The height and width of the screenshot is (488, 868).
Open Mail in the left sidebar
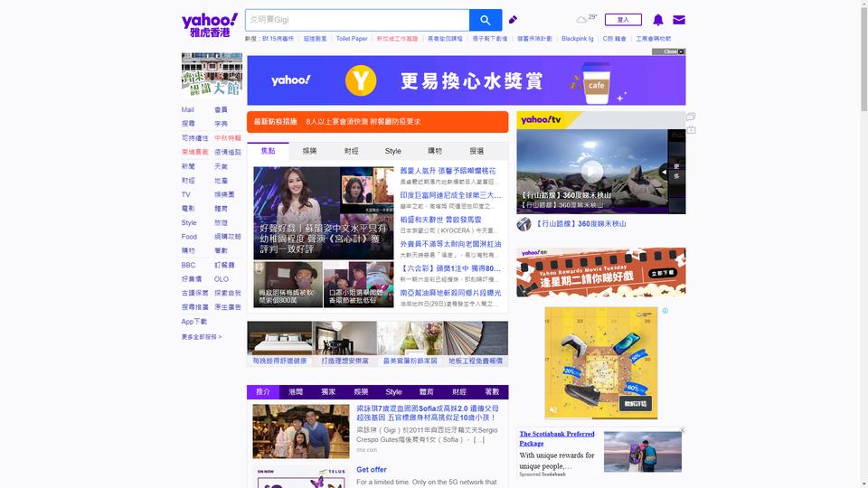188,109
